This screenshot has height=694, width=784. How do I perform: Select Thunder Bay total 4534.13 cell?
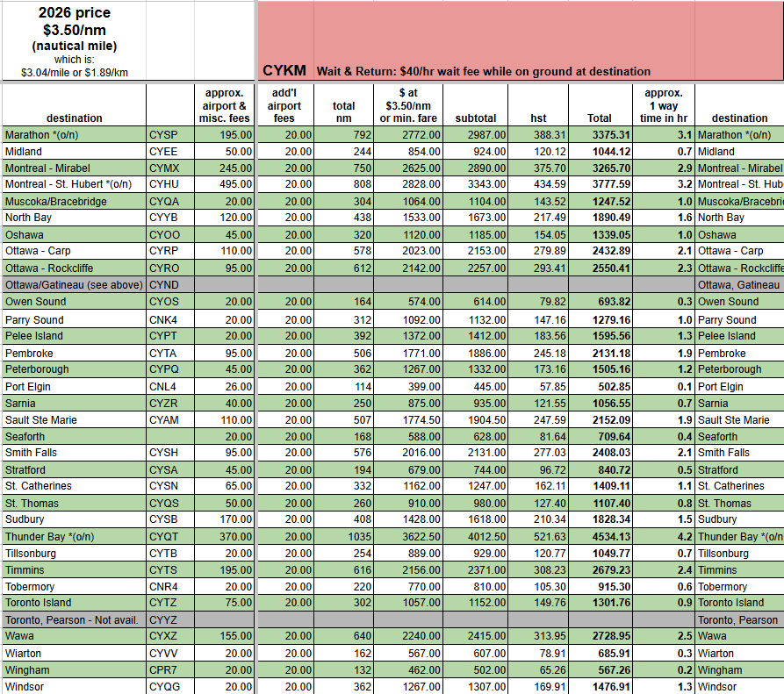point(601,537)
